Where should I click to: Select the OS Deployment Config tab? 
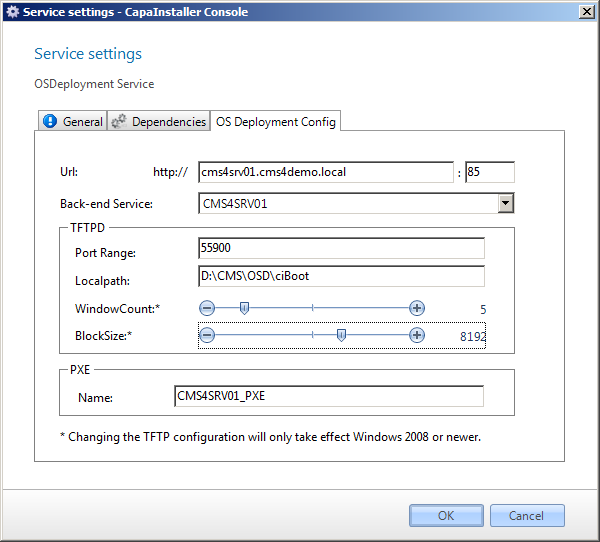276,121
